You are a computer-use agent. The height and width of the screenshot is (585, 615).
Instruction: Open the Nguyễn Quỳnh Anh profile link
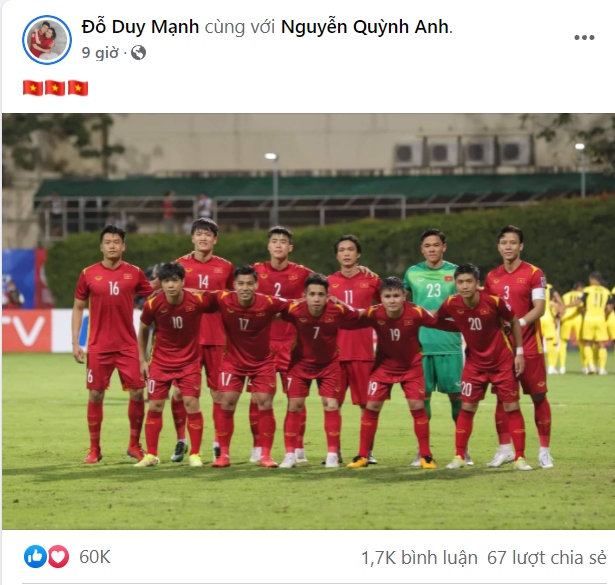tap(365, 27)
